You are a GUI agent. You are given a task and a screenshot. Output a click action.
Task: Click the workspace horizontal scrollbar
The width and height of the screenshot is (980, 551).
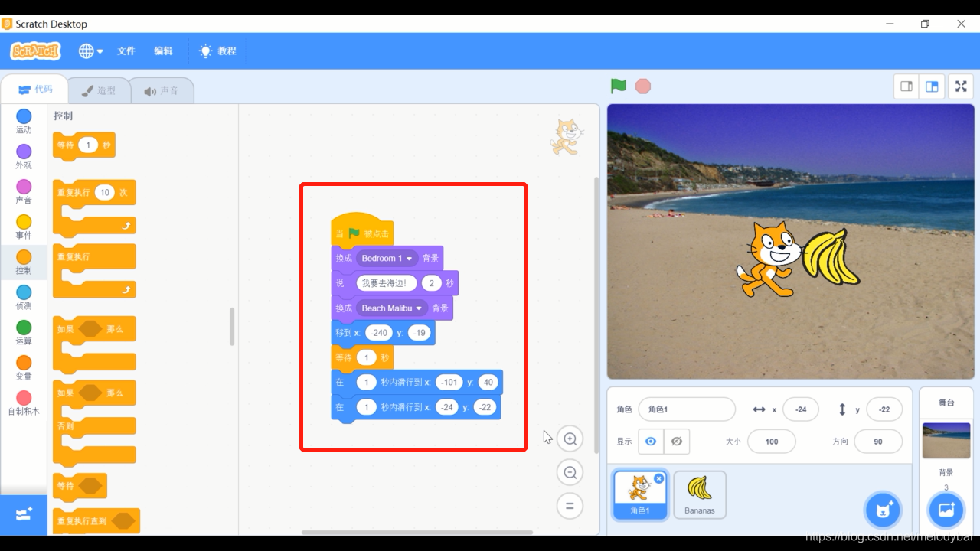416,533
